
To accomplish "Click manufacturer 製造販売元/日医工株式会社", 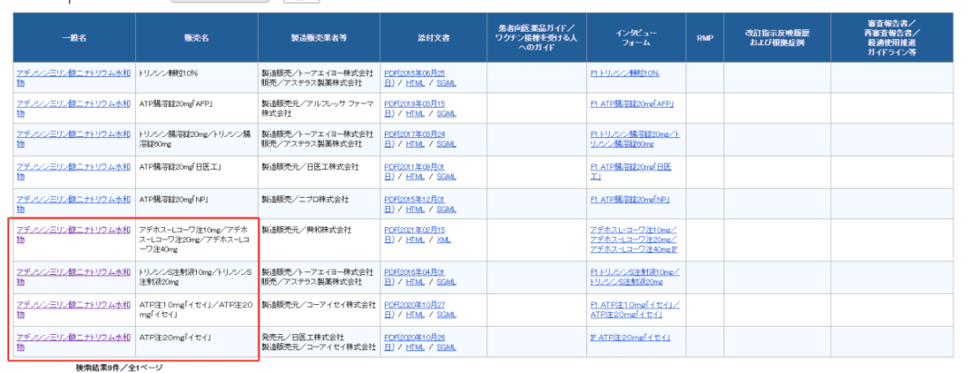I will click(310, 168).
